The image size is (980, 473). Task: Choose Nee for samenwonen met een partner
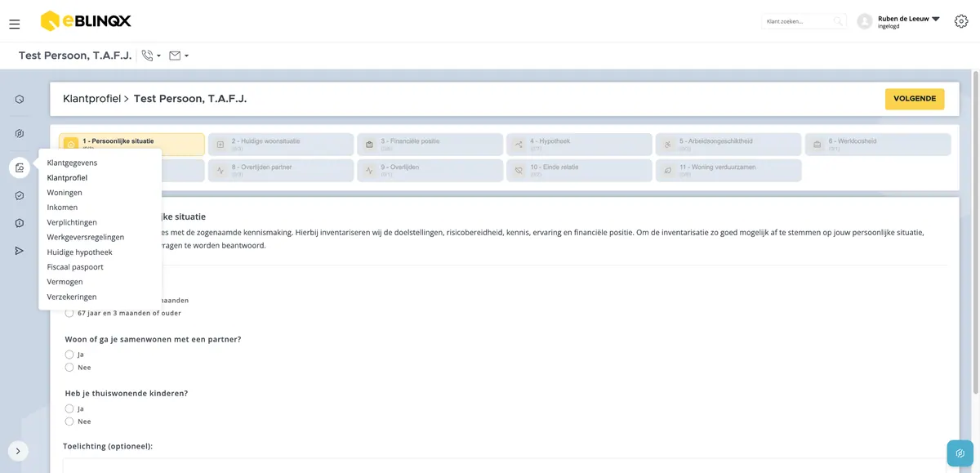pyautogui.click(x=69, y=368)
